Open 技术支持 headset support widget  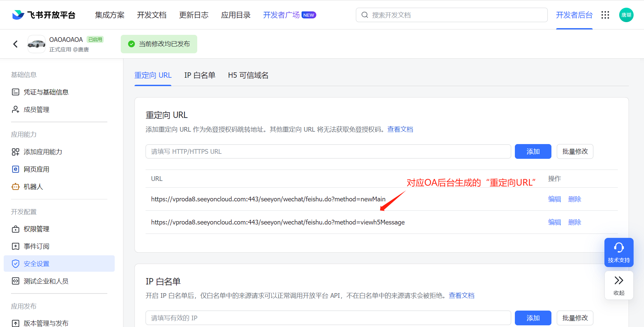tap(619, 252)
